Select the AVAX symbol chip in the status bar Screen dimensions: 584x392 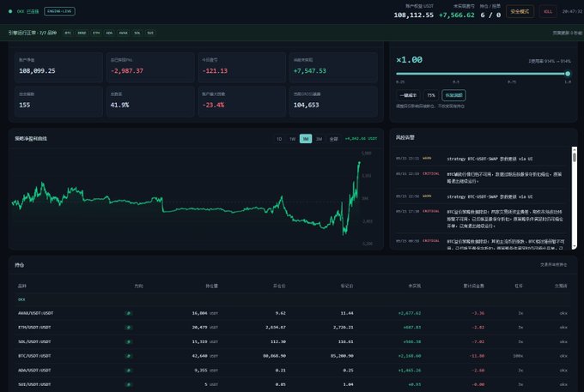click(124, 33)
